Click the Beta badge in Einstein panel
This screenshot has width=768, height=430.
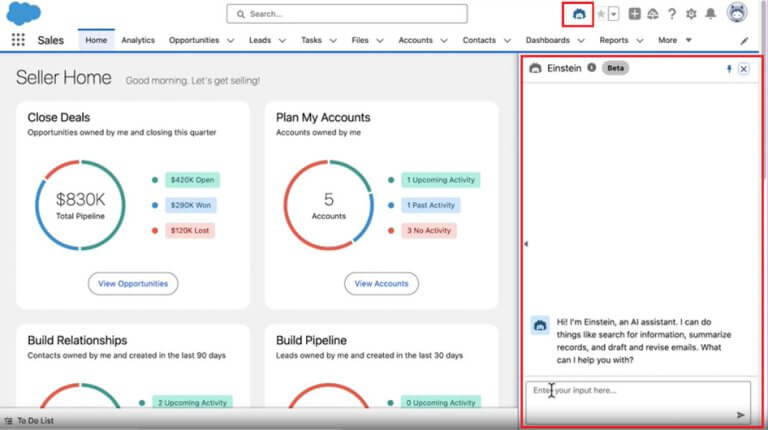615,68
